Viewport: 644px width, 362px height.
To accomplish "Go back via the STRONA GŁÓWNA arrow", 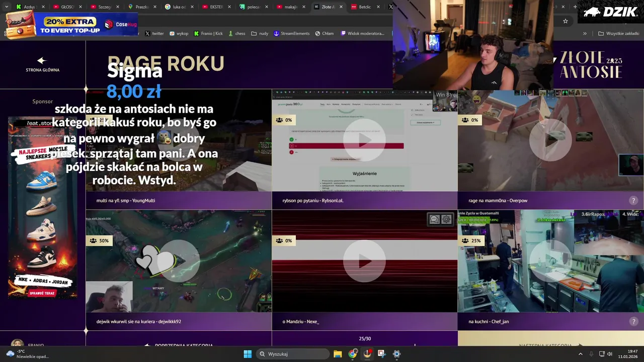I will (x=42, y=64).
